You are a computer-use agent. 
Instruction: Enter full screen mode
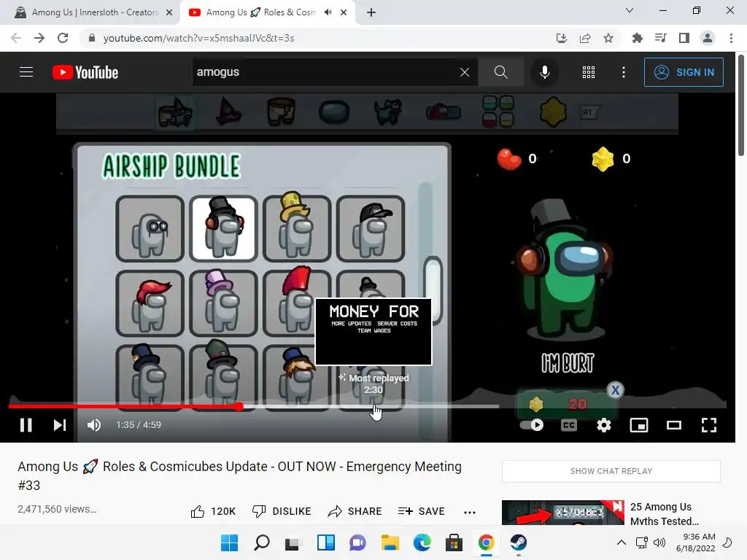709,425
